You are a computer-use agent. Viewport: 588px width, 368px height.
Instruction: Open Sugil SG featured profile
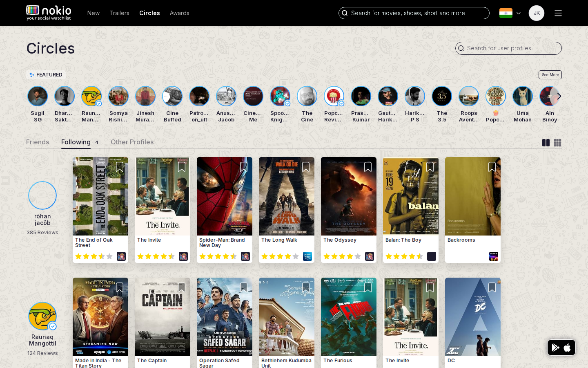(x=38, y=96)
